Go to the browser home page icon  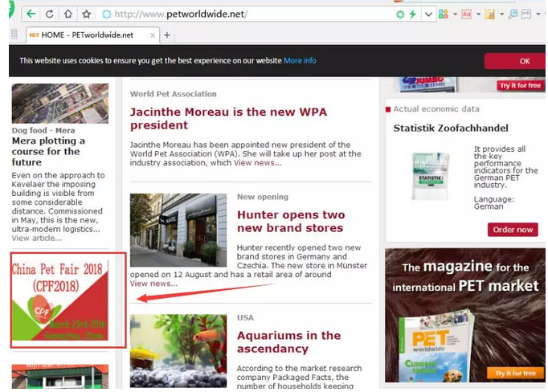68,14
